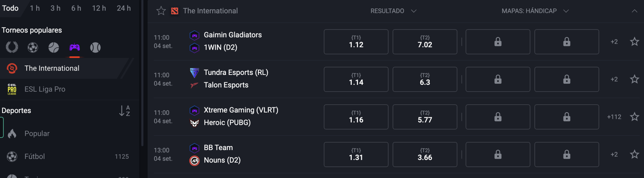Open the MAPAS: HÁNDICAP market dropdown

click(535, 11)
